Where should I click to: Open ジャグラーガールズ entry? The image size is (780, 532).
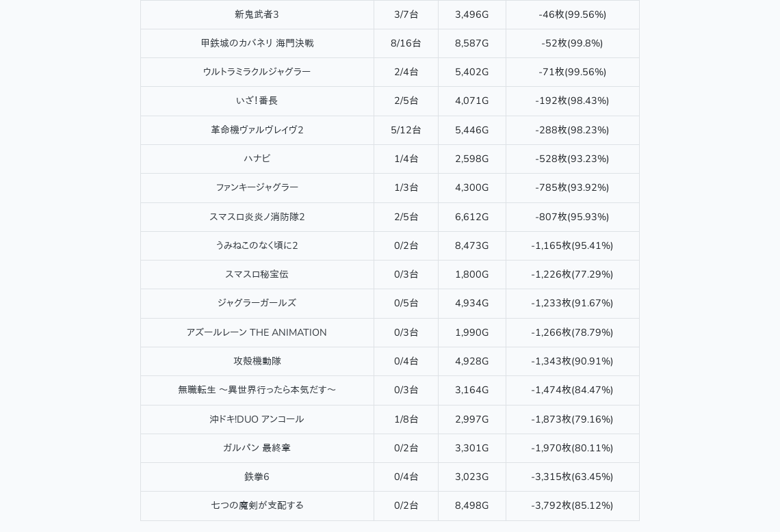(x=257, y=303)
